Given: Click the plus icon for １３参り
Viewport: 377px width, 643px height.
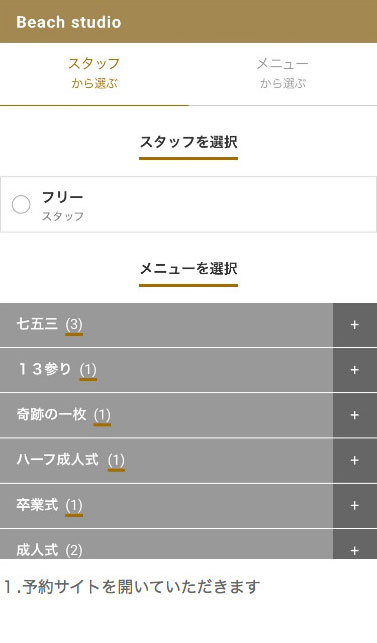Looking at the screenshot, I should pos(355,370).
